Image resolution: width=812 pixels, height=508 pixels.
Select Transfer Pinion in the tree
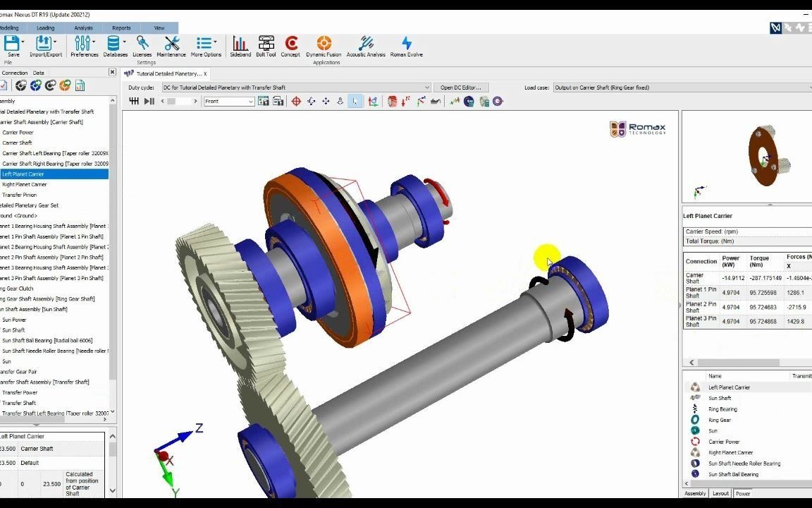tap(19, 195)
